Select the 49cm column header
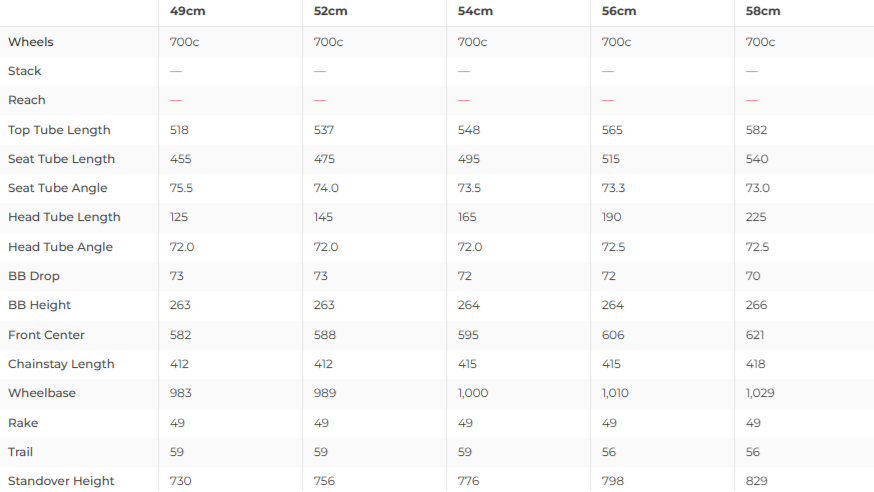This screenshot has height=492, width=874. [187, 11]
